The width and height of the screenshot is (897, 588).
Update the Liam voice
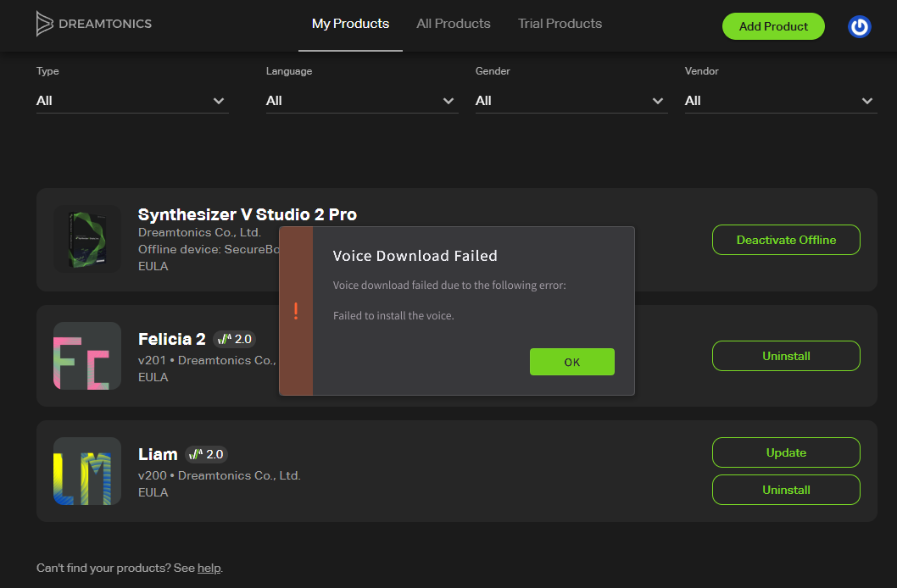(x=786, y=452)
